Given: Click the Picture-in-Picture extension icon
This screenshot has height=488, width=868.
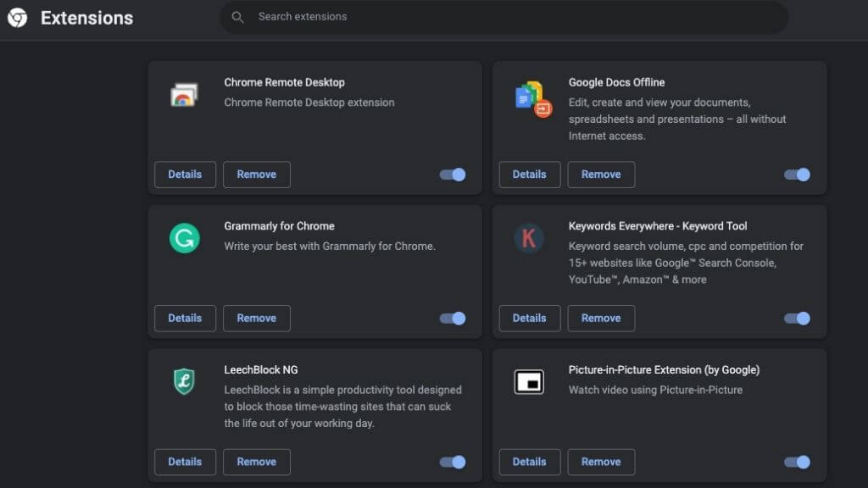Looking at the screenshot, I should (x=529, y=382).
